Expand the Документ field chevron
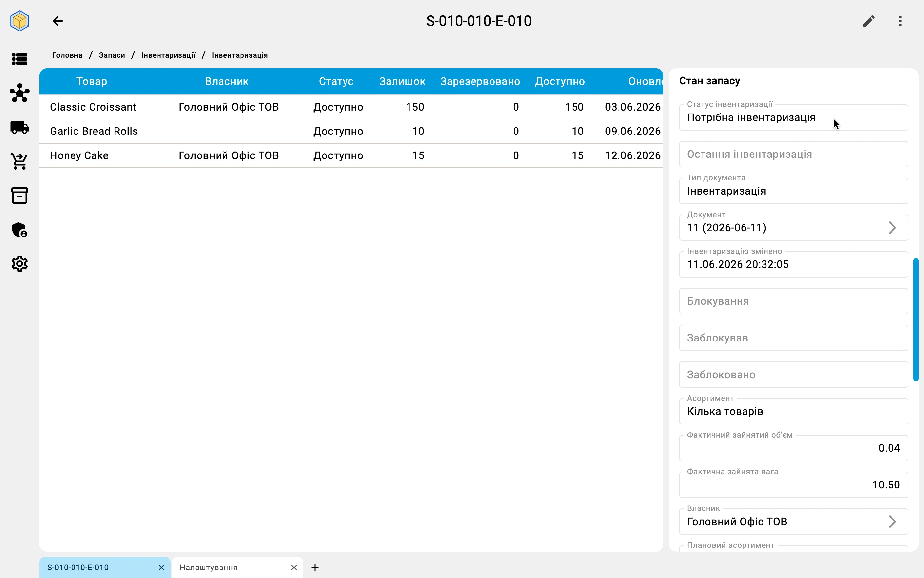Screen dimensions: 924x578 892,228
